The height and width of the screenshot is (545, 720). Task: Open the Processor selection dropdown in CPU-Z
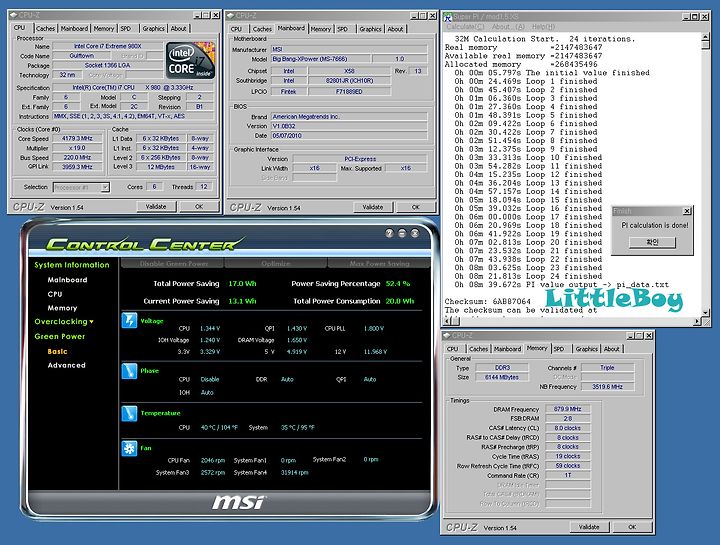pos(105,187)
